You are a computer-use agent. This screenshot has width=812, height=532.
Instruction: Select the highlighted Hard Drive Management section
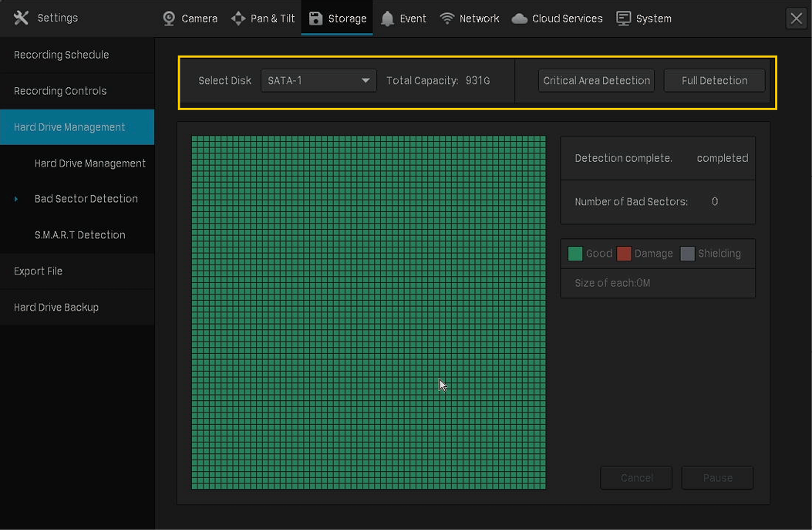tap(77, 127)
